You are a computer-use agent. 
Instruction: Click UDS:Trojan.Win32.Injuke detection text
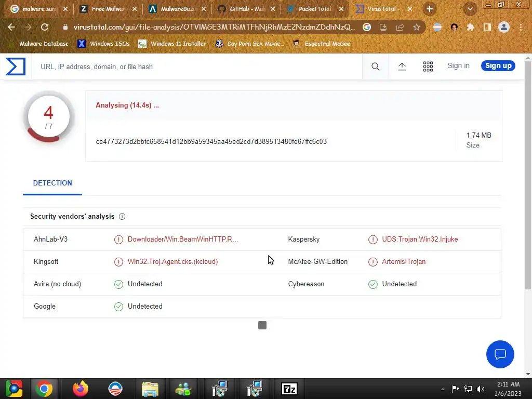click(x=420, y=239)
